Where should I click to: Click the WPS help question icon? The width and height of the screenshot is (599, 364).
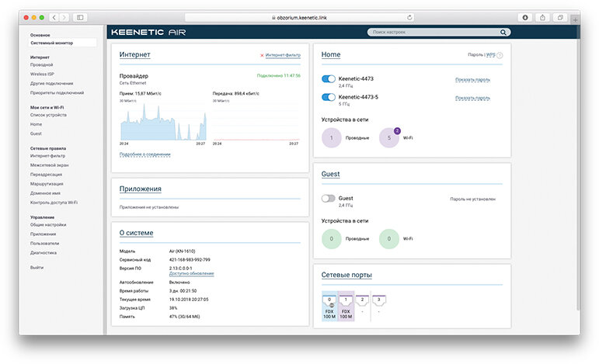pos(500,55)
